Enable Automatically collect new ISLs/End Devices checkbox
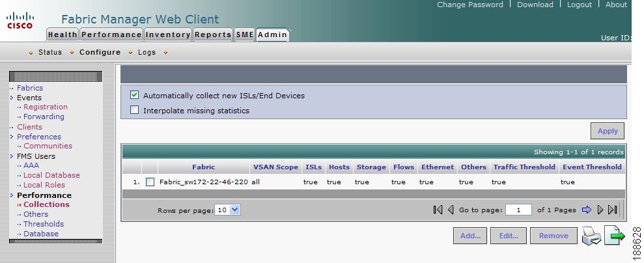This screenshot has height=263, width=644. 134,95
